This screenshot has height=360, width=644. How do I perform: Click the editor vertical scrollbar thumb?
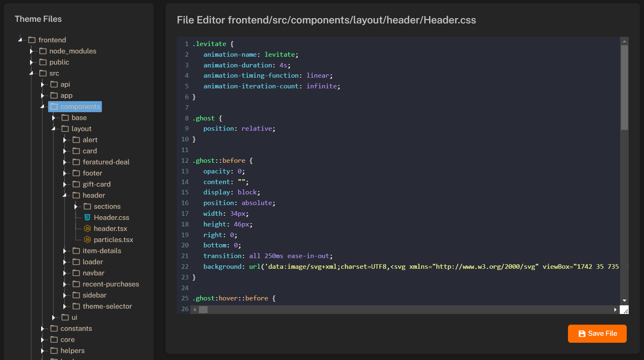coord(624,88)
